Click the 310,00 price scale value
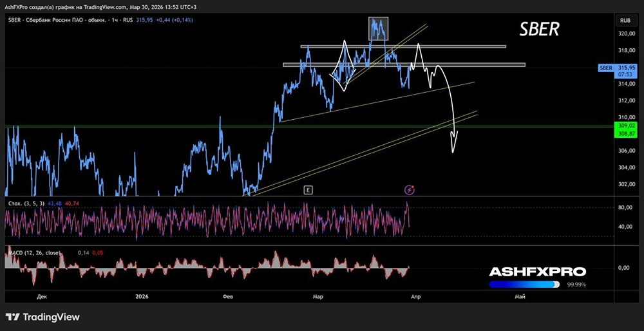Viewport: 644px width, 331px height. point(626,117)
